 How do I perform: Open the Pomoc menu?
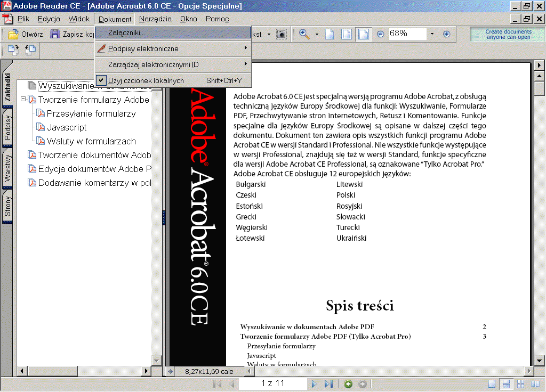point(218,19)
